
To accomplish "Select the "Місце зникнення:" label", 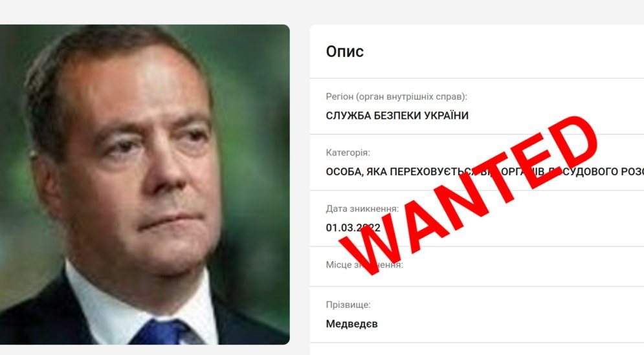I will click(x=364, y=264).
